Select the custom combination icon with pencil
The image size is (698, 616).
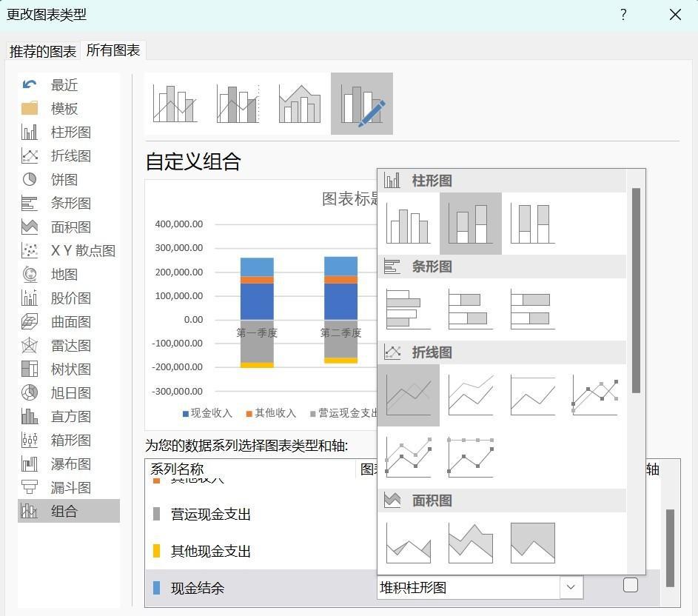[362, 104]
